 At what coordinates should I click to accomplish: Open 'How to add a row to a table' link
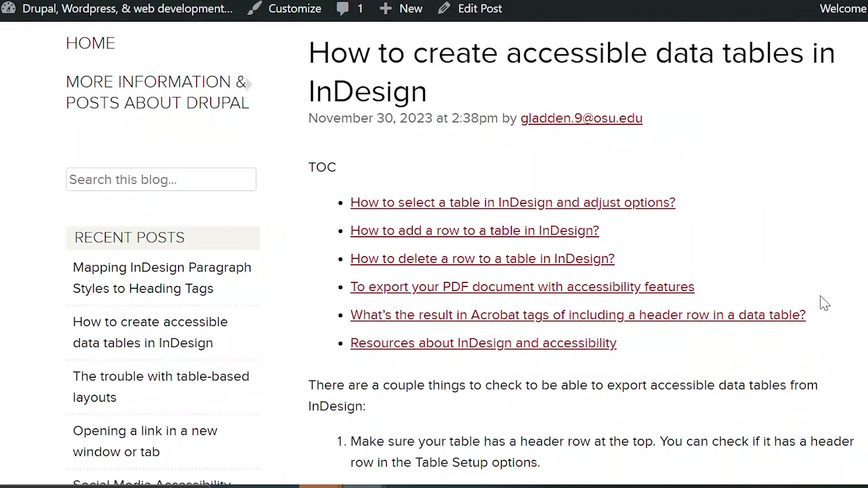(x=474, y=230)
